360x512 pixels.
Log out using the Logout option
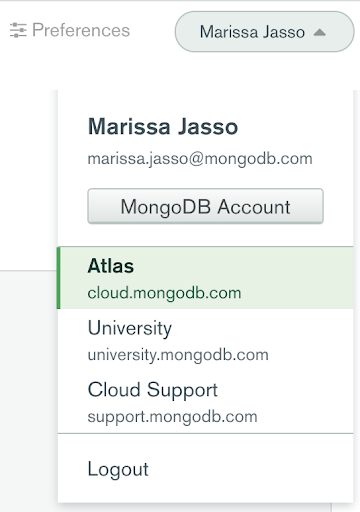[118, 469]
